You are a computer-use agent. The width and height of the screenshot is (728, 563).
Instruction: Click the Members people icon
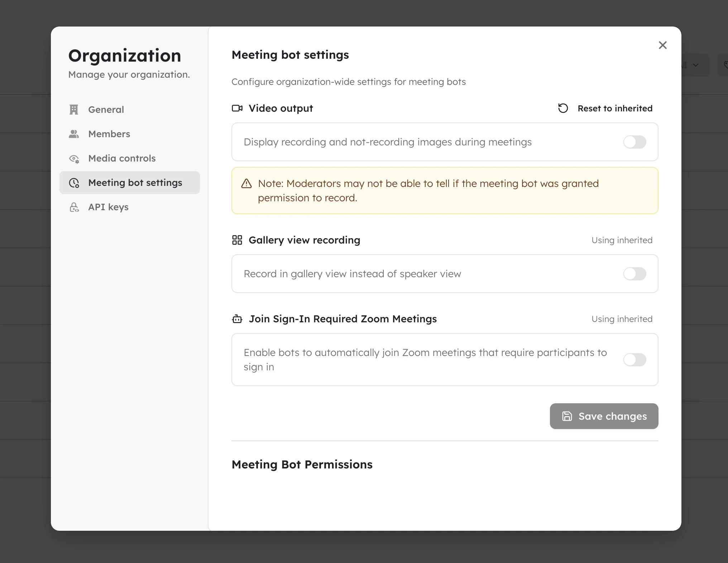(x=74, y=134)
